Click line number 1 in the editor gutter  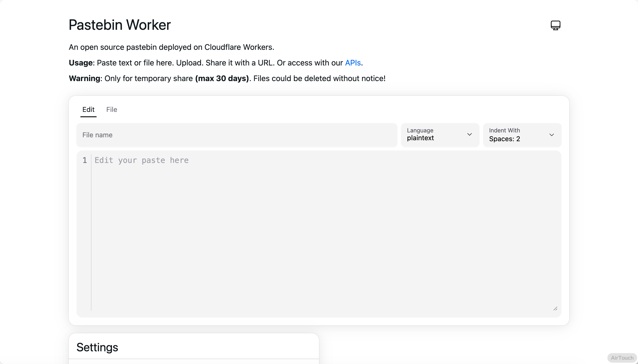85,160
